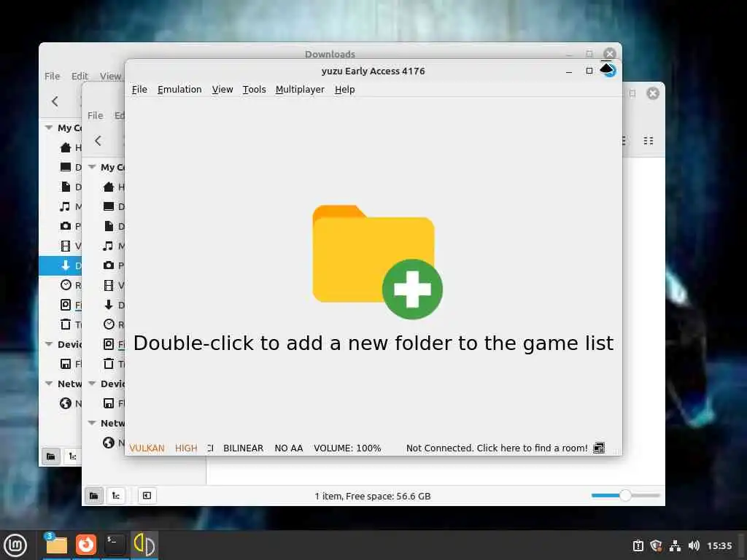Click the add-folder icon in yuzu game list
The height and width of the screenshot is (560, 747).
377,262
